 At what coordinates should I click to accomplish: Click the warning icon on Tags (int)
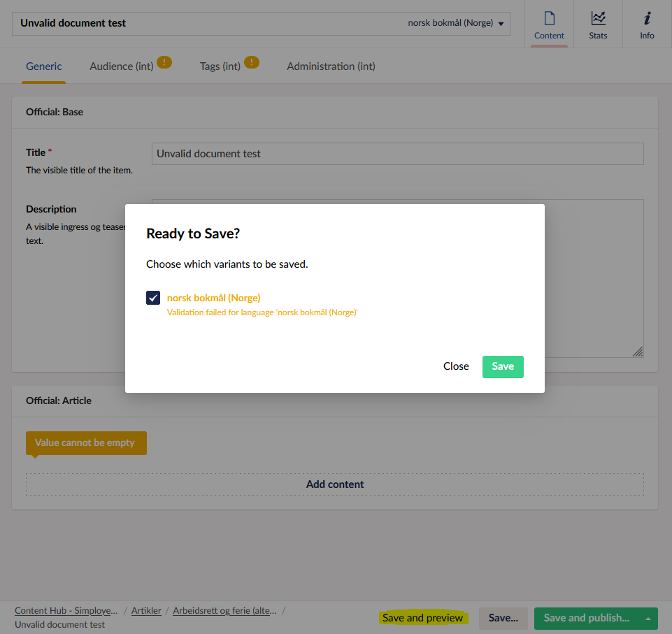(x=252, y=62)
